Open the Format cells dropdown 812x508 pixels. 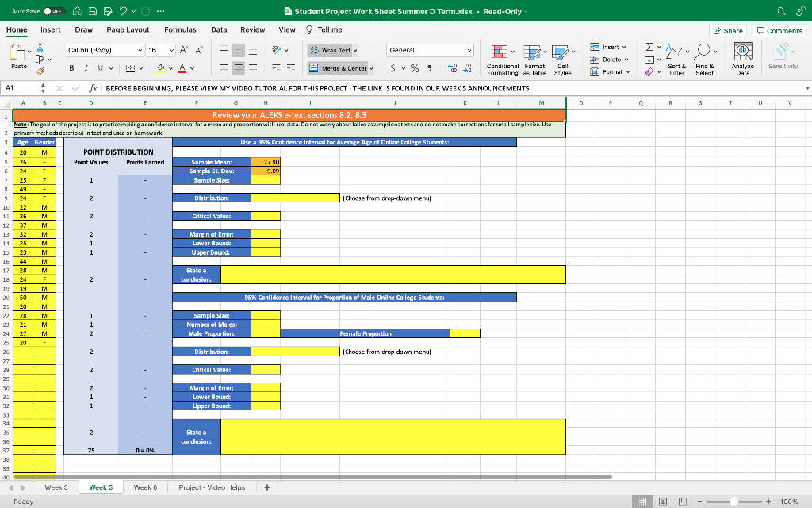[611, 71]
